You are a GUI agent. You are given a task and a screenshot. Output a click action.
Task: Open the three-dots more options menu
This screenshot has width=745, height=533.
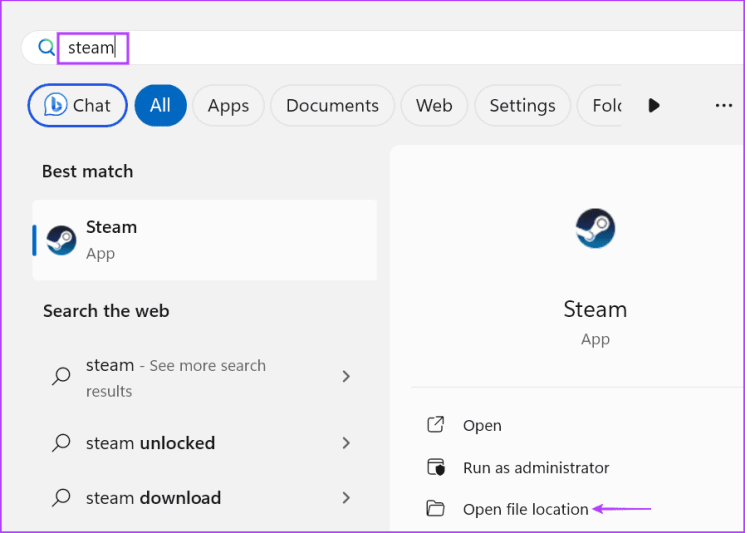pos(724,105)
